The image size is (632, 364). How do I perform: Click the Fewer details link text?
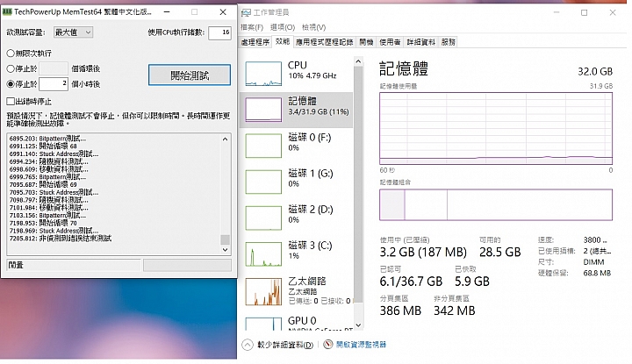click(x=285, y=345)
